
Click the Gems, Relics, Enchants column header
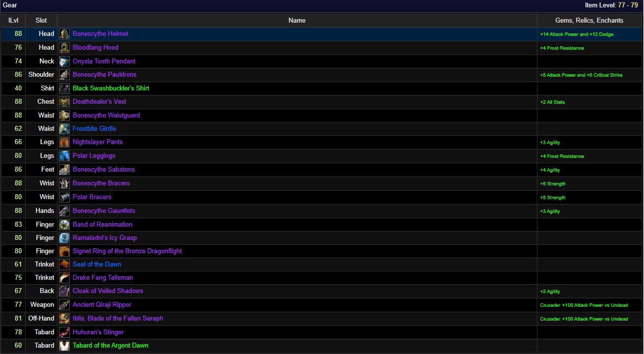(589, 21)
